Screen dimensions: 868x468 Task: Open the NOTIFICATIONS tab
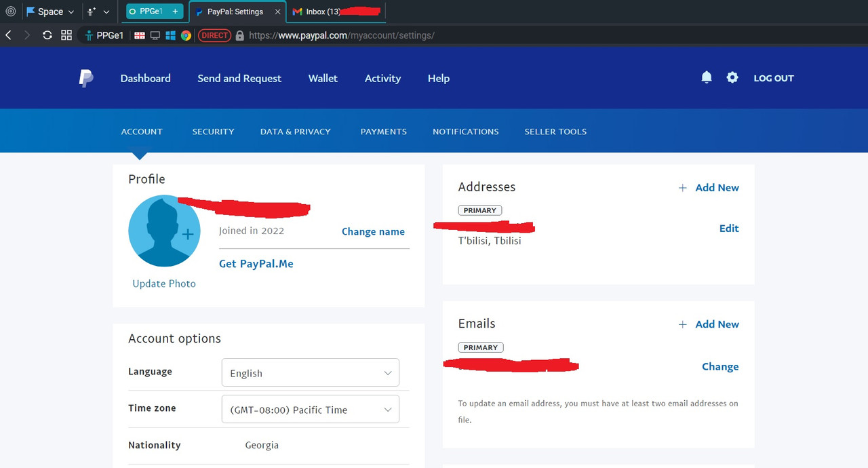tap(466, 132)
